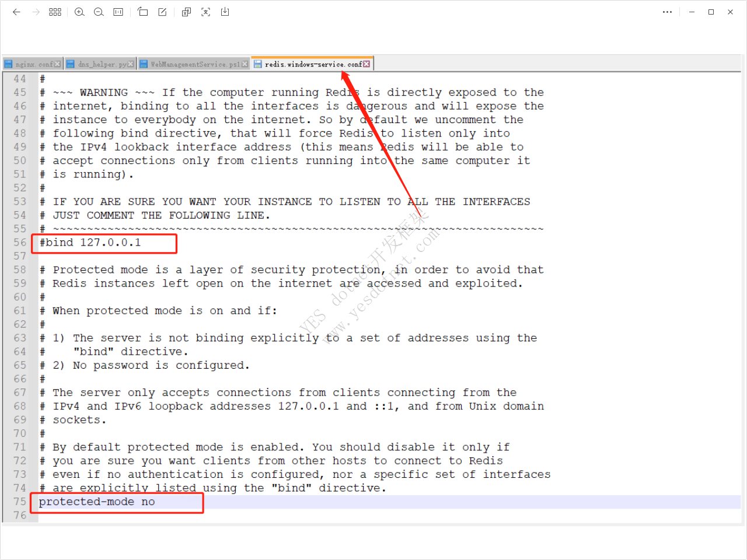The image size is (747, 560).
Task: Click line number 56 in the gutter
Action: (20, 243)
